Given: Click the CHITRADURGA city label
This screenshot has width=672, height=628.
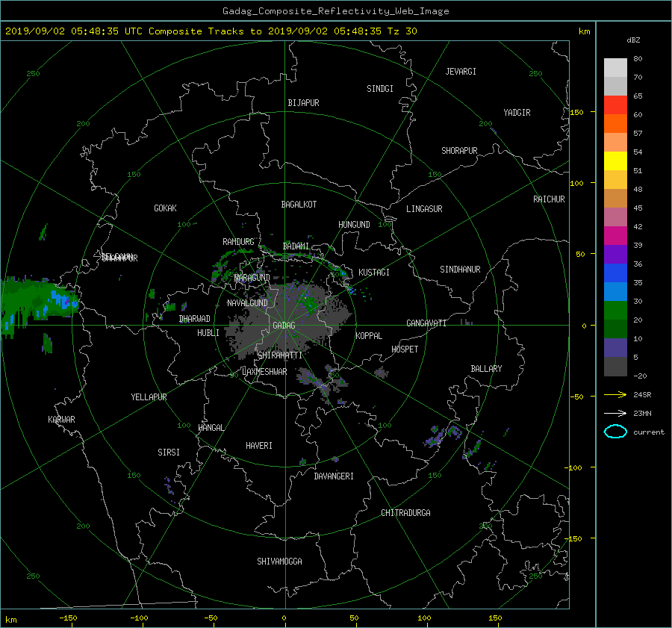Looking at the screenshot, I should tap(405, 513).
